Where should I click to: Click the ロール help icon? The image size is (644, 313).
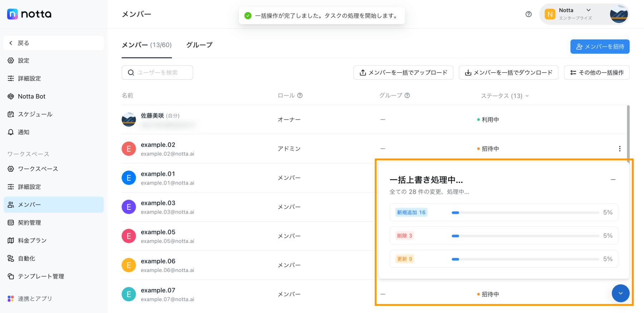click(x=300, y=95)
